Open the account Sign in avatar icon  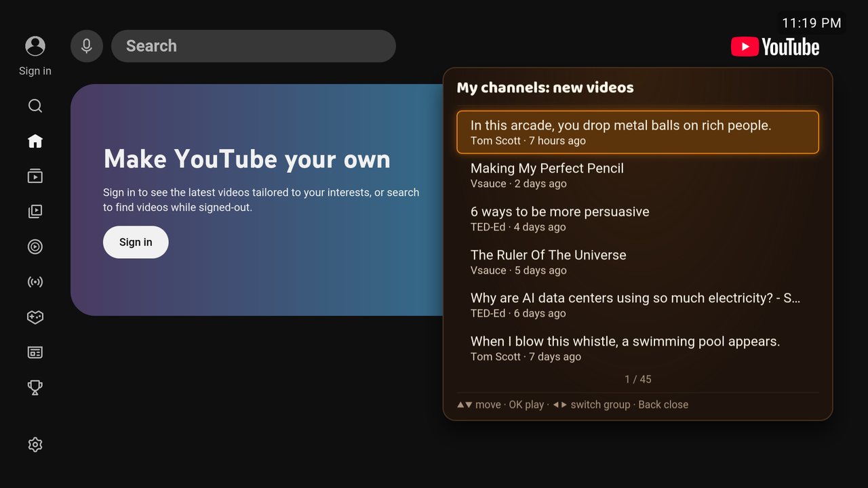point(35,46)
